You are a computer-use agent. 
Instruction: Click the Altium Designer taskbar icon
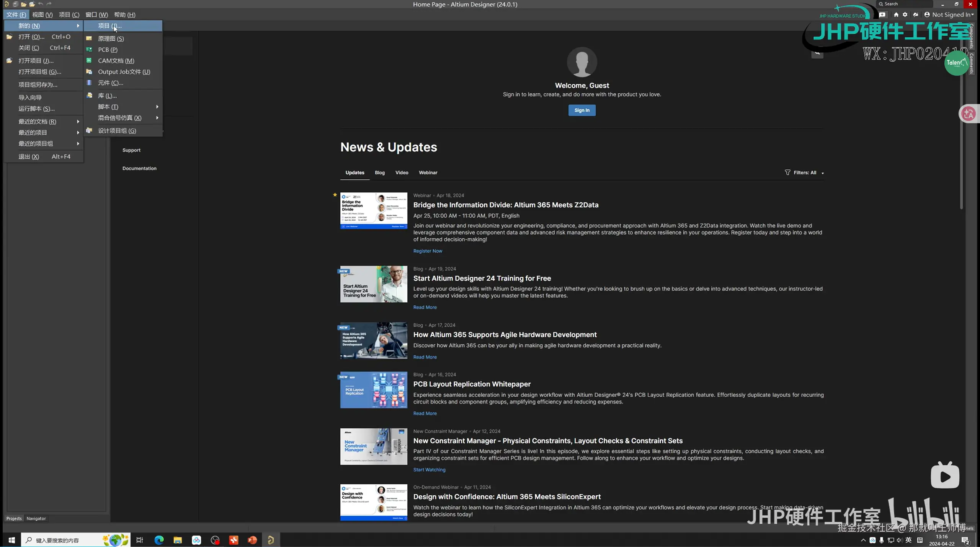click(271, 540)
